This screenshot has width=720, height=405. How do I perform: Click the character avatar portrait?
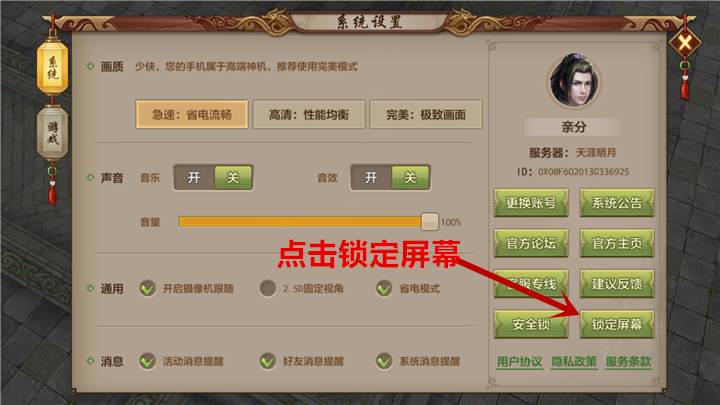tap(574, 80)
